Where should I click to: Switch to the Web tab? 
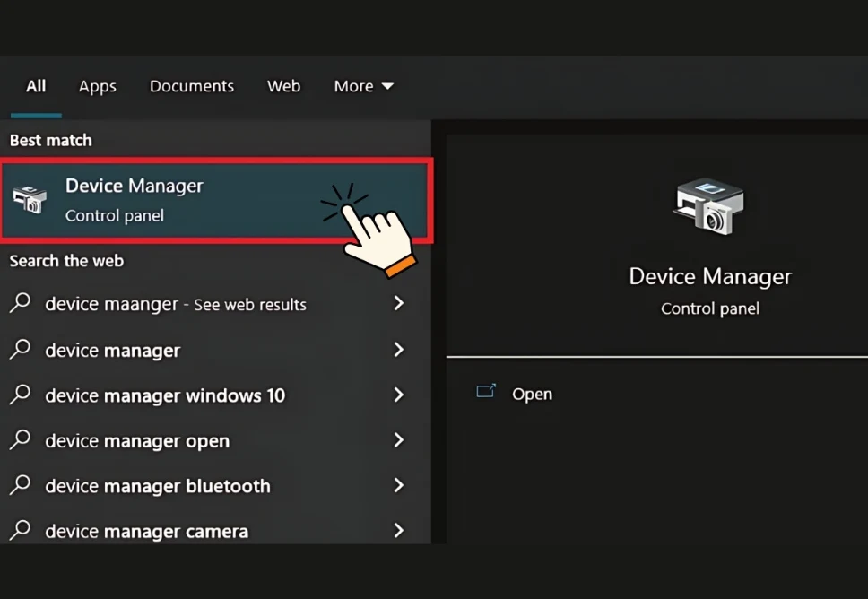[x=284, y=86]
